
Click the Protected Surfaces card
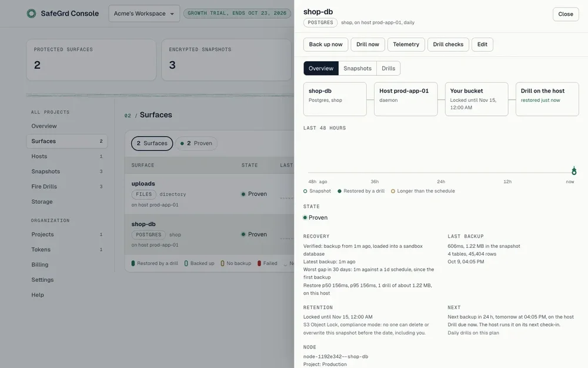pyautogui.click(x=91, y=60)
